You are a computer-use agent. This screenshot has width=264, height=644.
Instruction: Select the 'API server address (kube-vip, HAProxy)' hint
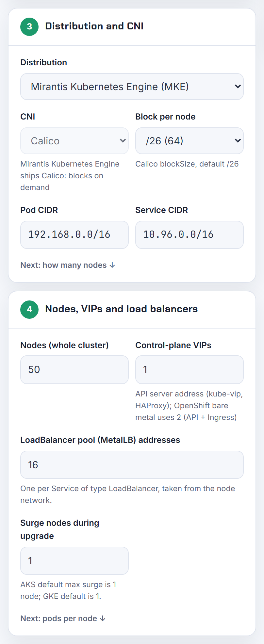(189, 406)
